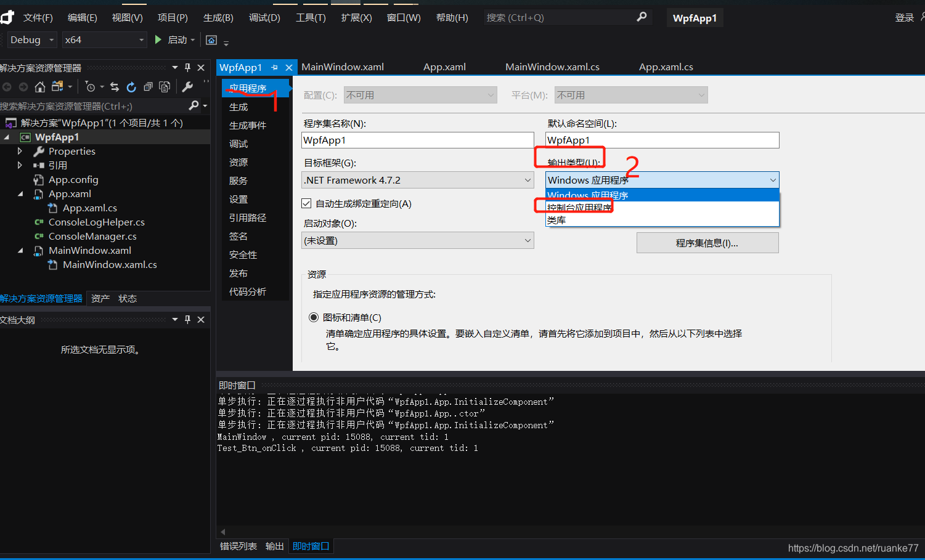
Task: Switch to the 输出 panel at bottom
Action: coord(274,546)
